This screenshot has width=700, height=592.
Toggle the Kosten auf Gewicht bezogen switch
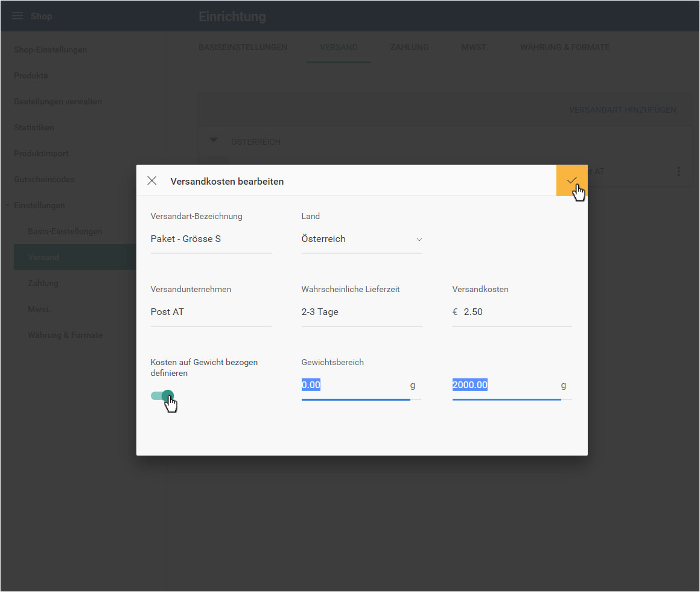click(162, 395)
